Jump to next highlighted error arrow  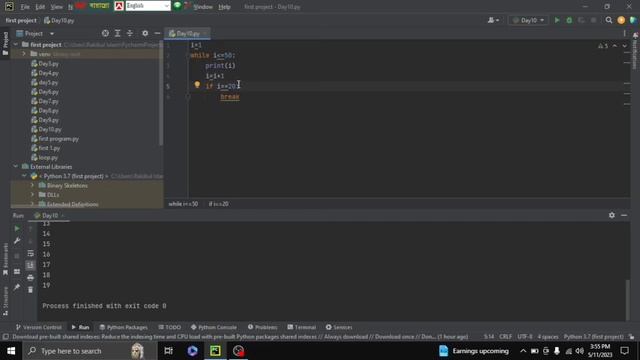point(624,46)
